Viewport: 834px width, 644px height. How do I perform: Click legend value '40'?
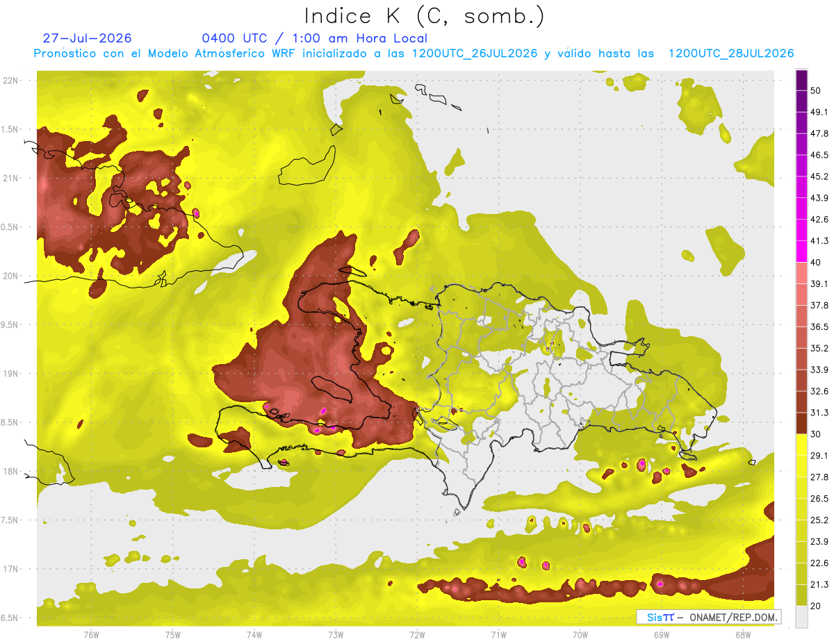pos(816,263)
